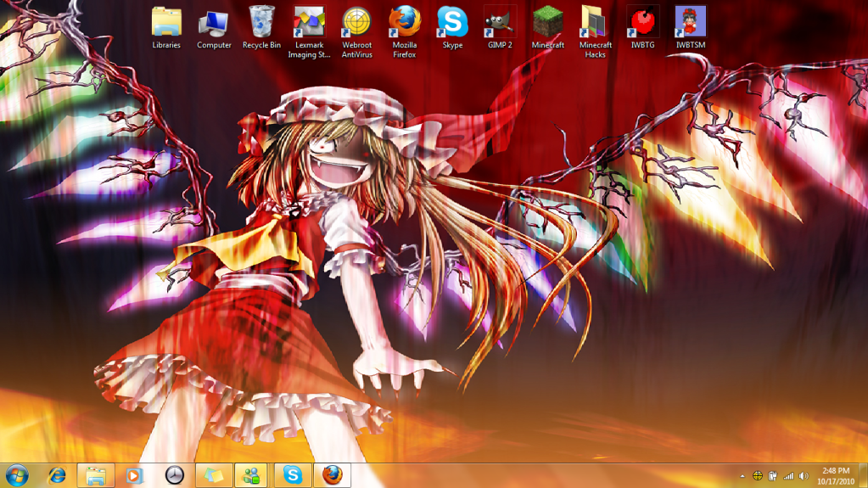Open the clock showing 2:48 PM
868x488 pixels.
(x=836, y=476)
